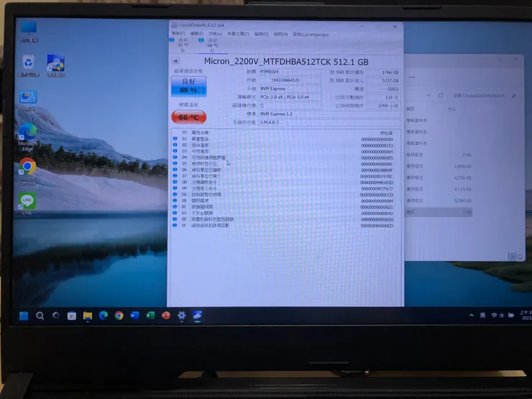This screenshot has width=532, height=399.
Task: Click status dot of attribute row 03
Action: click(175, 151)
